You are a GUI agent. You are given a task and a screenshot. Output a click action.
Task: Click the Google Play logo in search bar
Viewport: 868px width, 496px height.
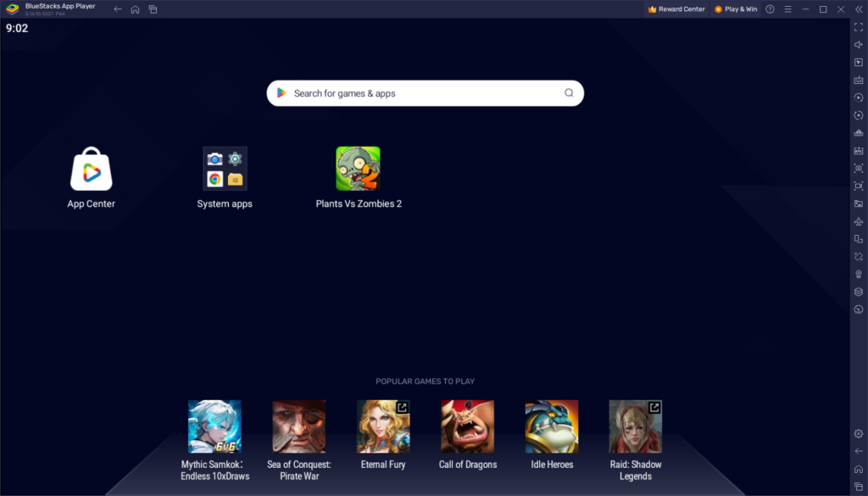tap(281, 93)
